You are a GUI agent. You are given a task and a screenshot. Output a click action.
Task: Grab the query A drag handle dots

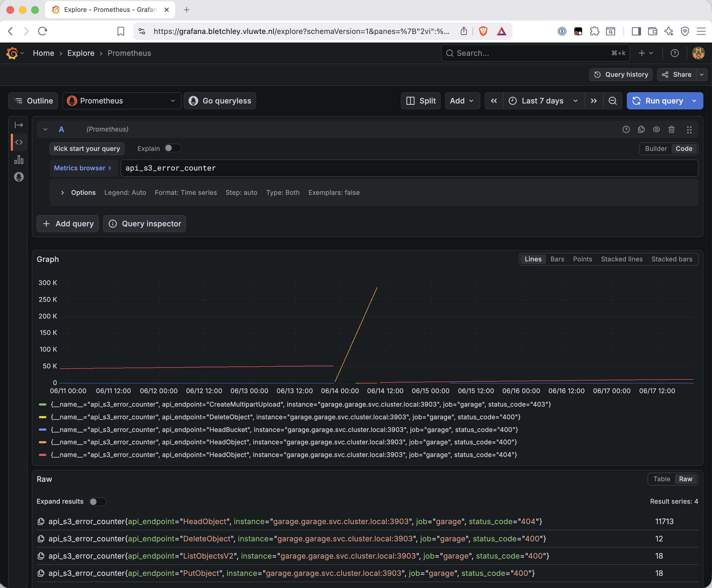[x=689, y=129]
